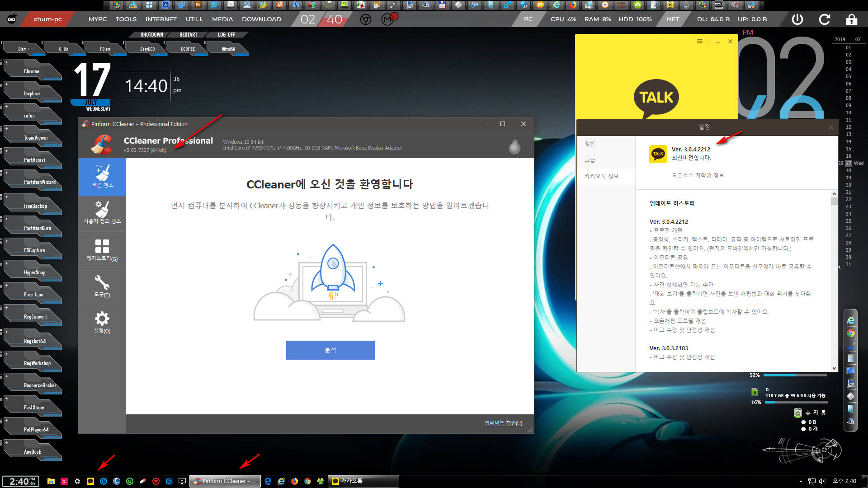Click Chrome circle icon in top bar

coord(366,19)
